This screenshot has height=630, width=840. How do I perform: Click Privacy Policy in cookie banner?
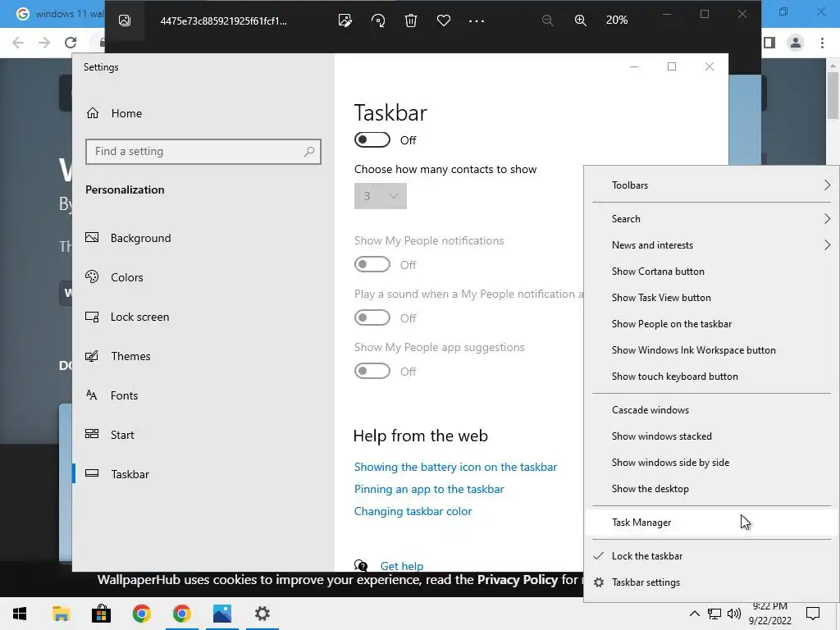[x=518, y=580]
